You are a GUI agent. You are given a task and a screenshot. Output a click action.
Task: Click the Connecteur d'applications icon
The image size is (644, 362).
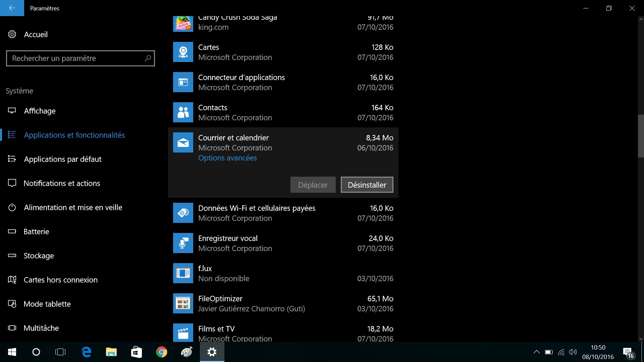[x=183, y=82]
